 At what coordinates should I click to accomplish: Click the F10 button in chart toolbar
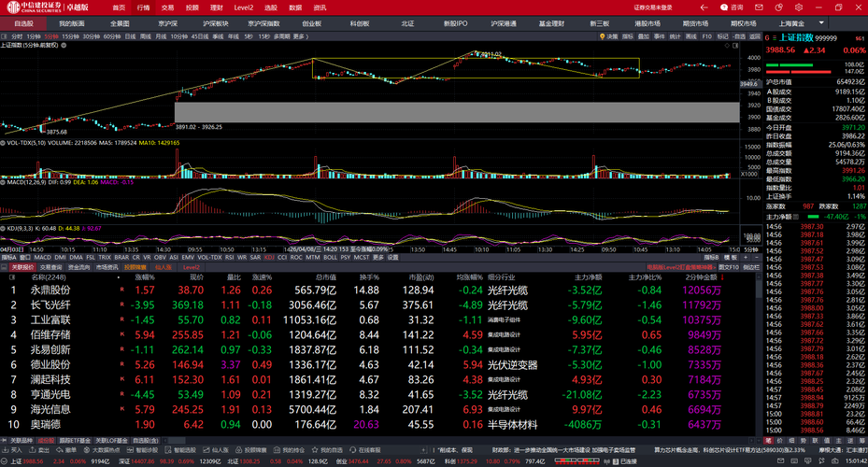pyautogui.click(x=706, y=36)
